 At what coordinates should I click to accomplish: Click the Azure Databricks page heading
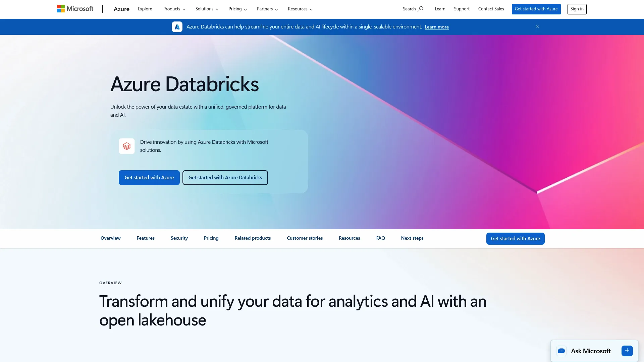[x=184, y=84]
